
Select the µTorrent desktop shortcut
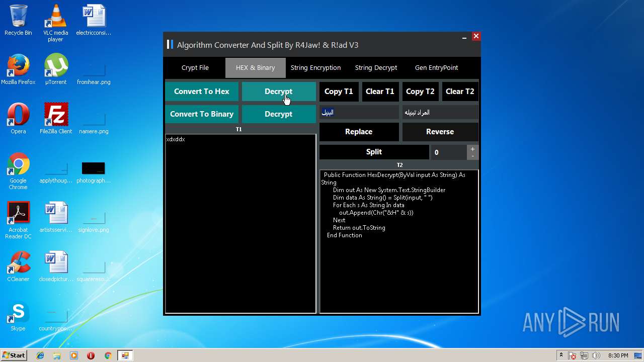56,69
